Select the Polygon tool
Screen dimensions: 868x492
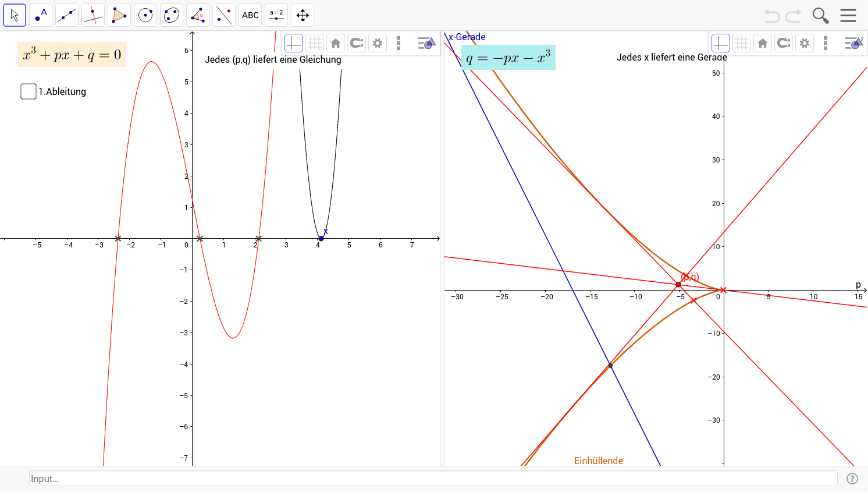point(119,15)
